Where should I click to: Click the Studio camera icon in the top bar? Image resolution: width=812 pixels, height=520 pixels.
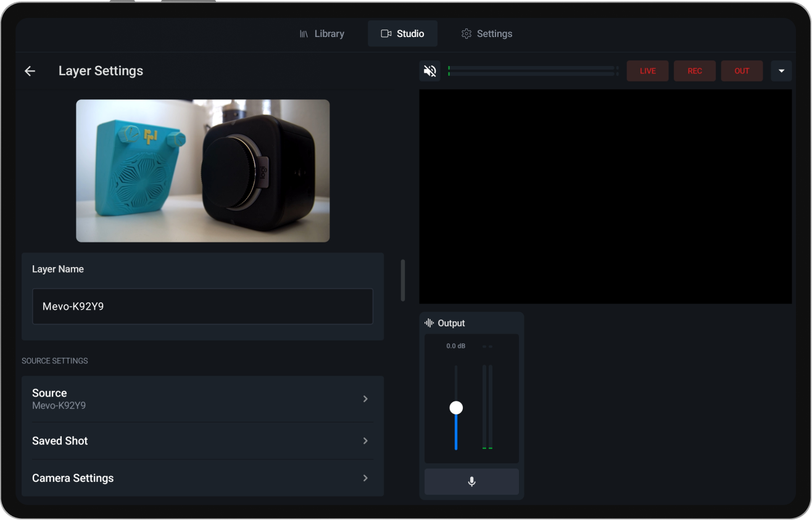[x=386, y=33]
